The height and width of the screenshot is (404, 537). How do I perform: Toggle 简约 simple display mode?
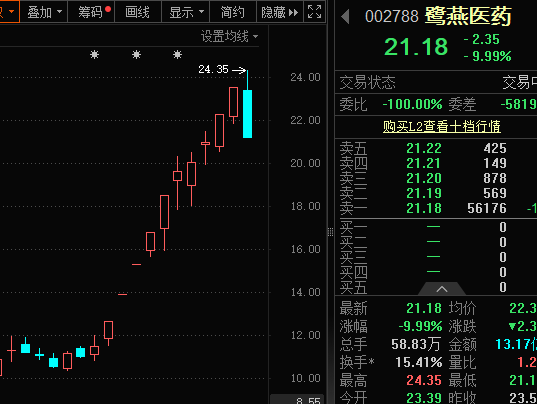pos(233,12)
